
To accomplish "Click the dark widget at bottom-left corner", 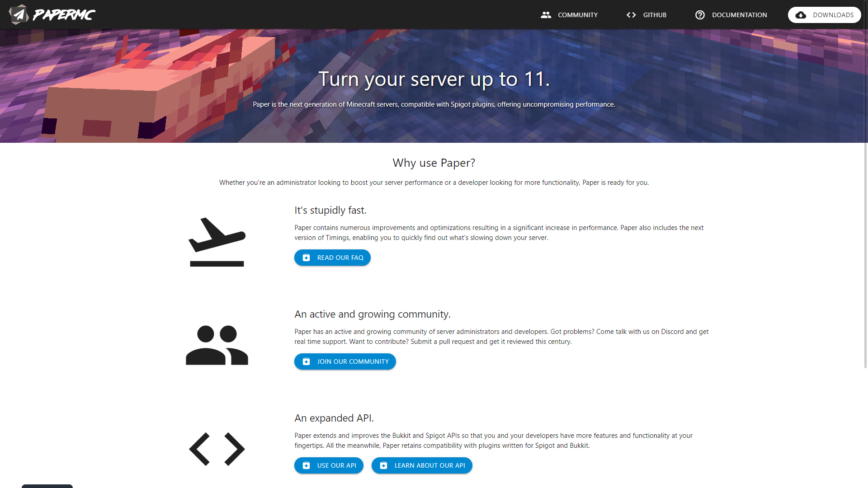I will 47,486.
